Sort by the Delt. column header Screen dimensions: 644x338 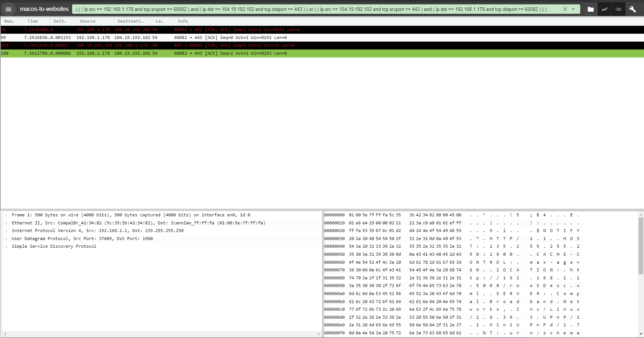pos(60,21)
